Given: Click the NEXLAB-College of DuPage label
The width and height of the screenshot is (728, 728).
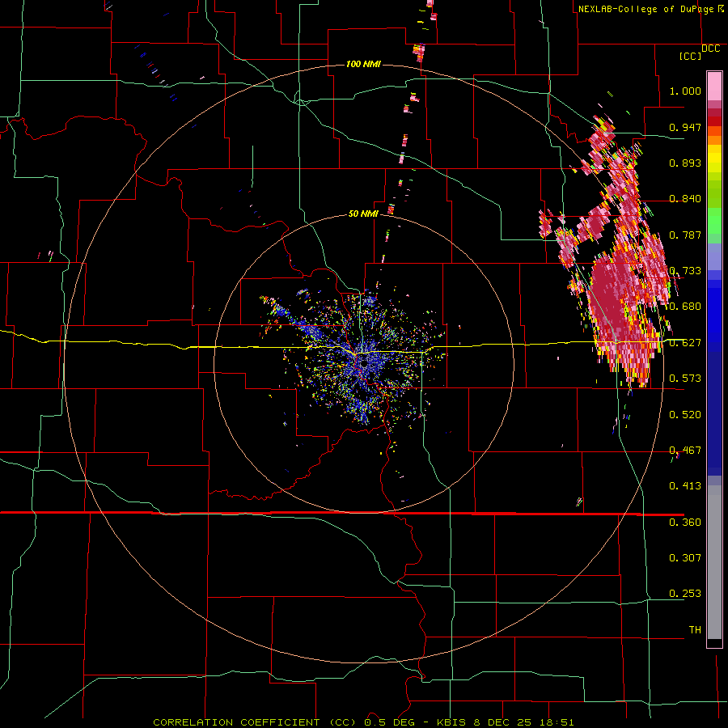Looking at the screenshot, I should coord(645,9).
